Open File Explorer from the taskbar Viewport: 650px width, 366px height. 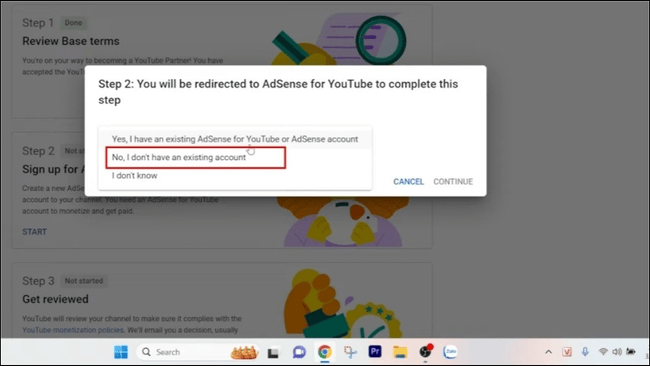(400, 352)
